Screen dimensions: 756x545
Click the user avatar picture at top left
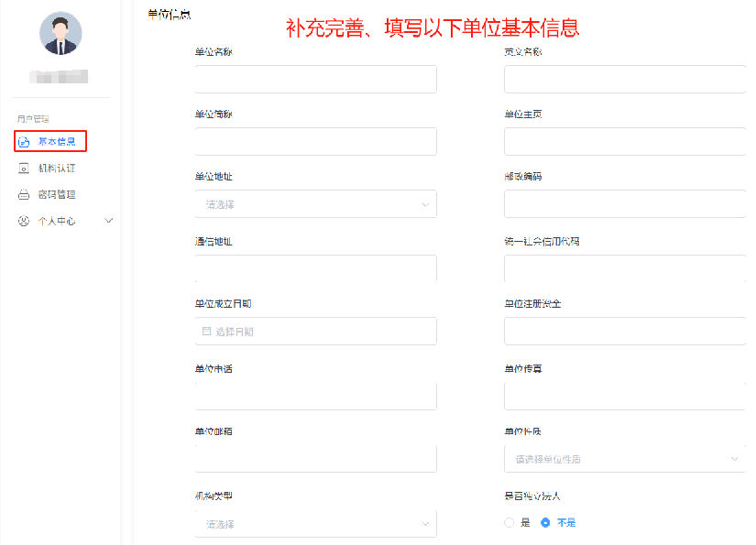pos(59,33)
